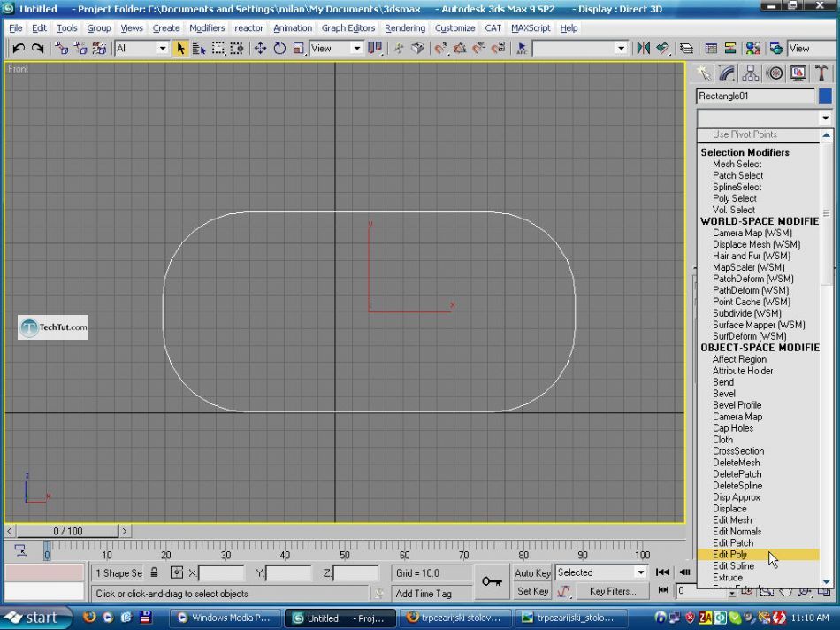Switch to the Modify command panel
The height and width of the screenshot is (630, 840).
coord(727,73)
